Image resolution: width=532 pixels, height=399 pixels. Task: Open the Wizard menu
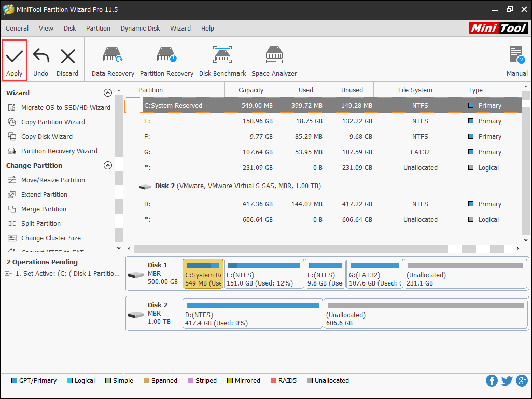tap(180, 28)
